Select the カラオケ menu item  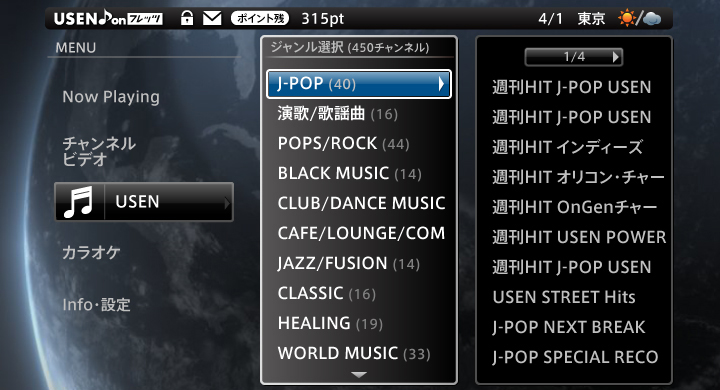click(91, 252)
